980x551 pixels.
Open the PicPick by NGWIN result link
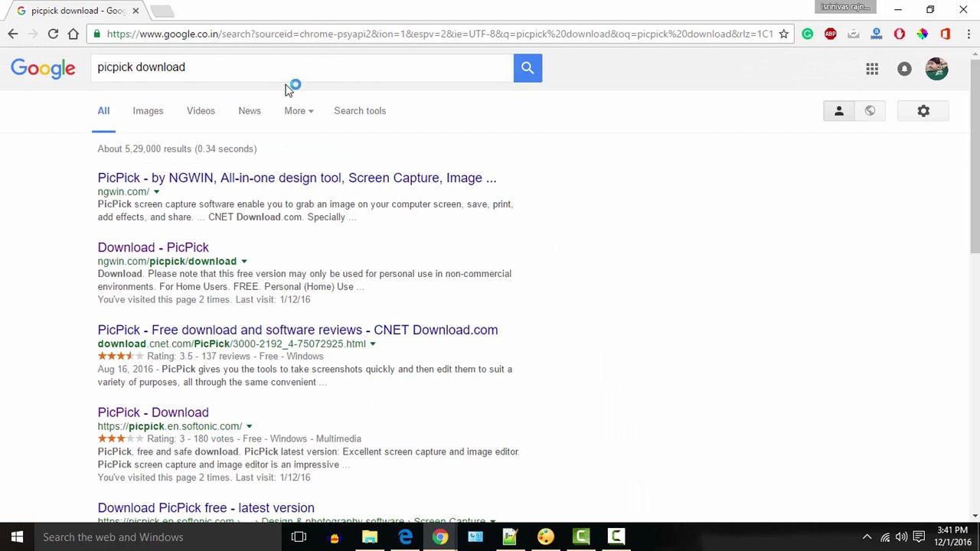click(297, 178)
